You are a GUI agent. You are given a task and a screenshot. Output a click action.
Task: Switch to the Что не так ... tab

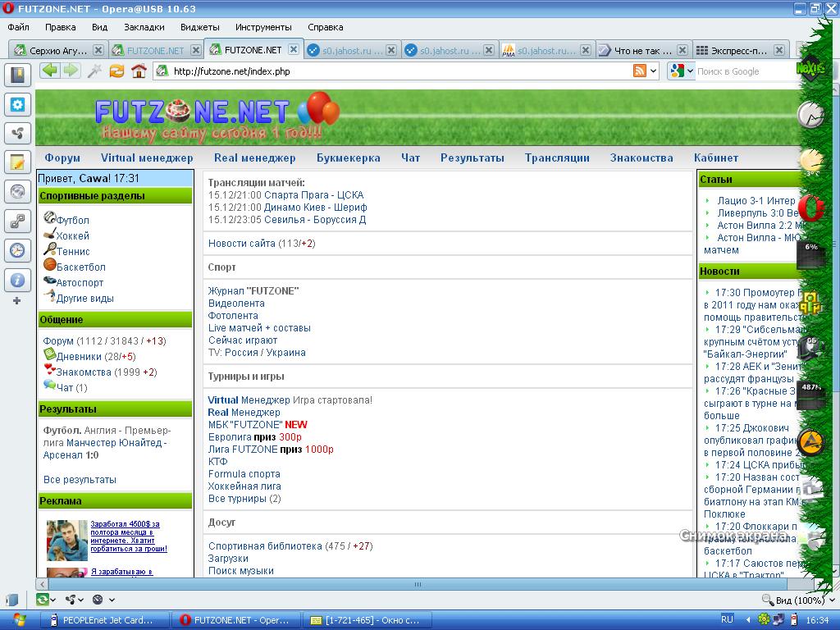[x=643, y=50]
